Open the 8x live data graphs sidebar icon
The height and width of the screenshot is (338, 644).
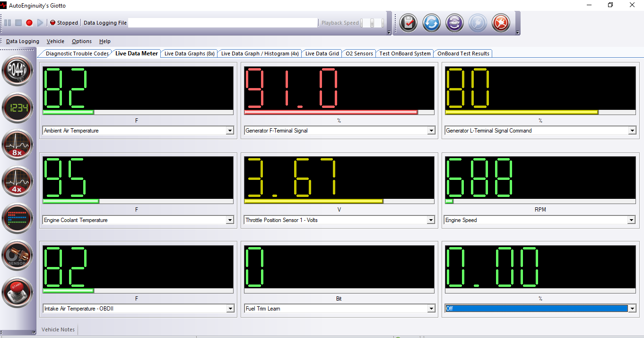(x=17, y=144)
